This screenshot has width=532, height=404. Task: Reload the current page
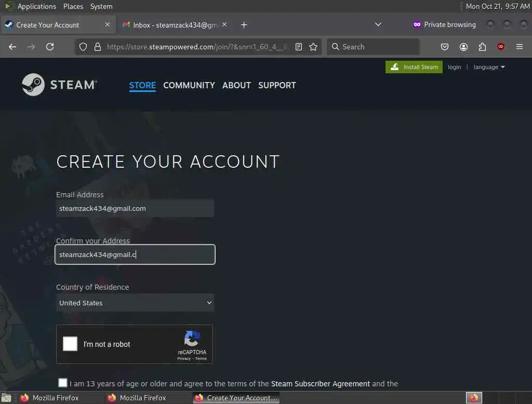pyautogui.click(x=50, y=47)
